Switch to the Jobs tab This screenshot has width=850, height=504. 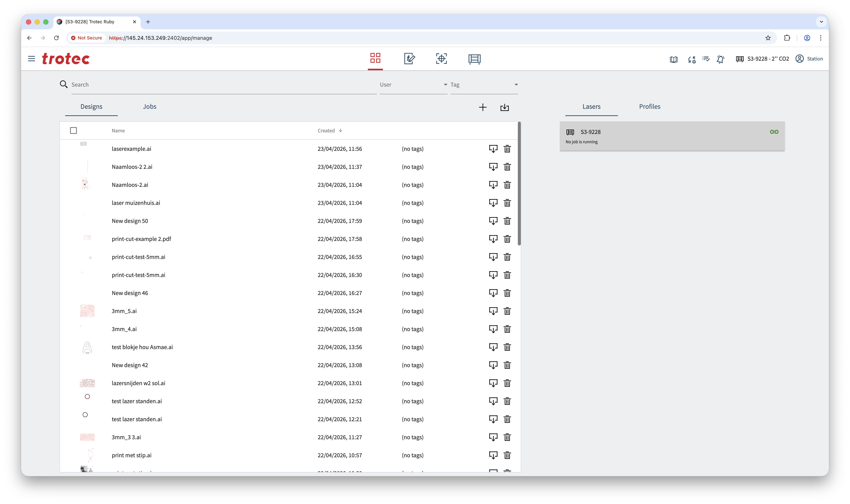point(150,107)
